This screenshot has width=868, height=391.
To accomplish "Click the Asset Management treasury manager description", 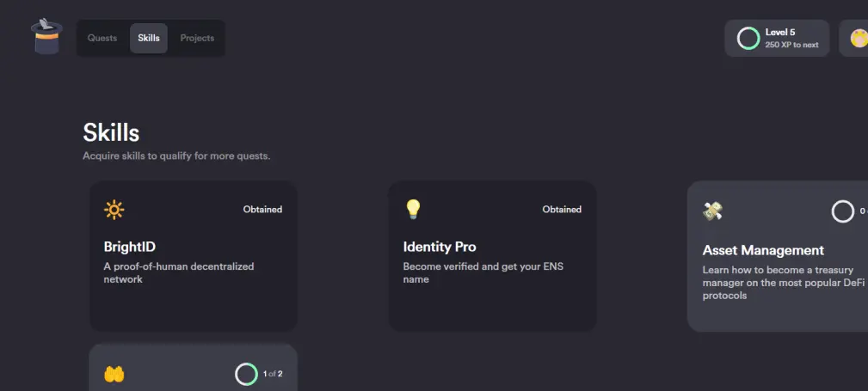I will (x=784, y=283).
